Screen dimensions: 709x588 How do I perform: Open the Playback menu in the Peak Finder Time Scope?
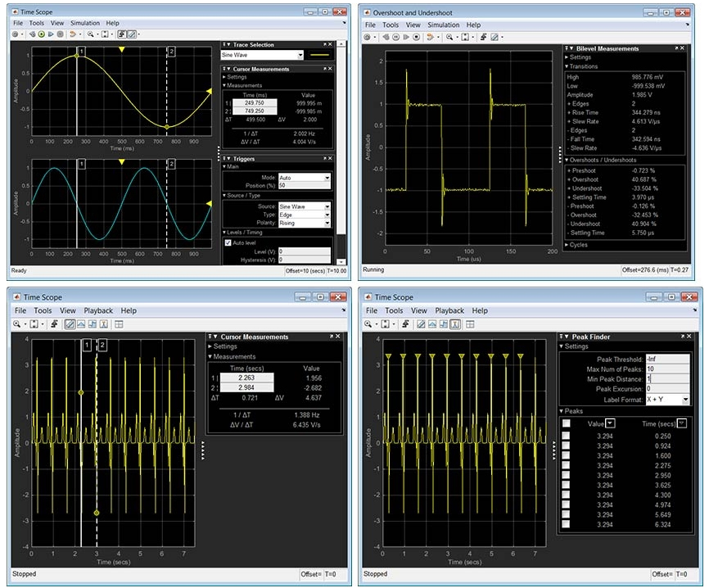coord(449,311)
